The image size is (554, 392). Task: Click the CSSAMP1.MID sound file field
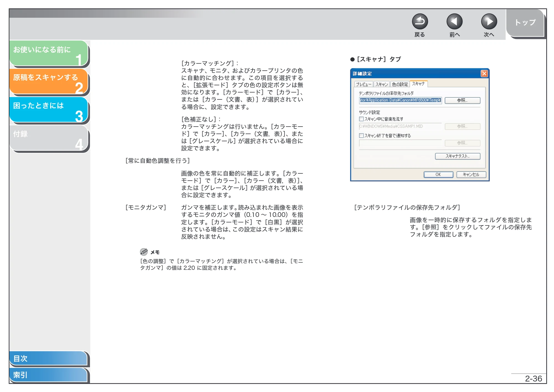(x=400, y=126)
